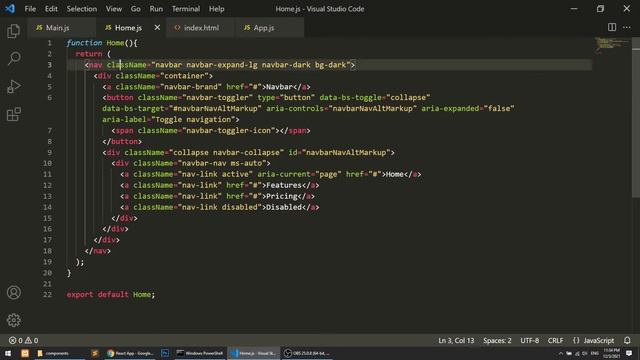The image size is (640, 360).
Task: Click Ln 3, Col 13 go-to-line indicator
Action: click(x=456, y=340)
